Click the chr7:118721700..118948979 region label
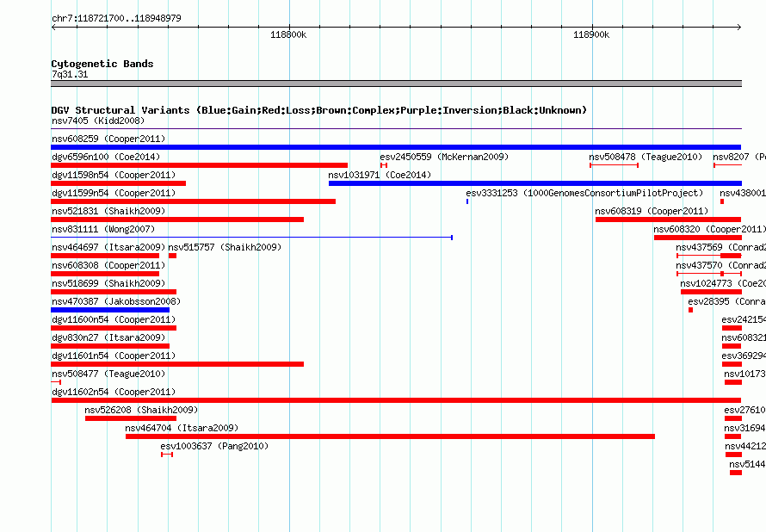Screen dimensions: 766x532 point(116,18)
